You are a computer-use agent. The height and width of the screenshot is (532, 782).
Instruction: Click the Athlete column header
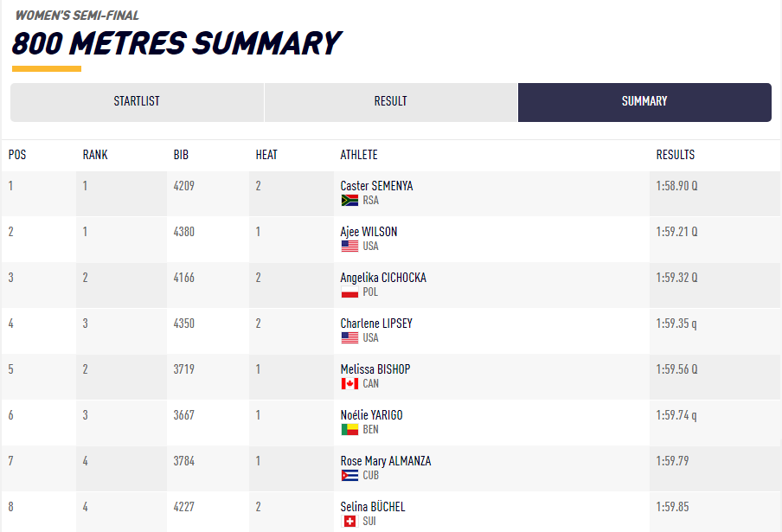pos(359,155)
